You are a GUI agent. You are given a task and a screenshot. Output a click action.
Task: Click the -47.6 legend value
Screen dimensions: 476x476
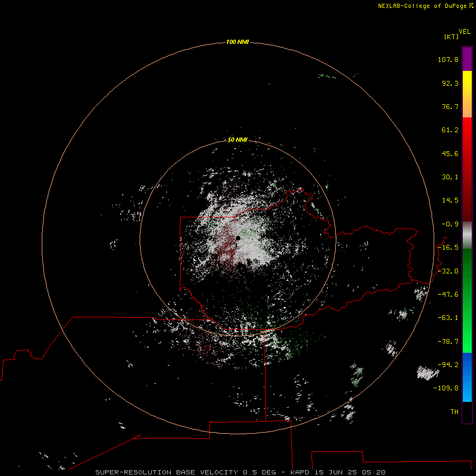point(448,295)
